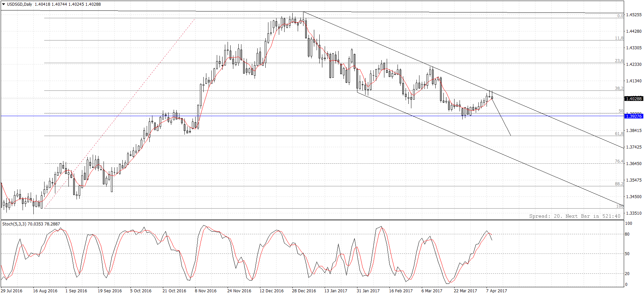Screen dimensions: 644x295
Task: Click the 19 Sep 2016 date label
Action: [110, 291]
